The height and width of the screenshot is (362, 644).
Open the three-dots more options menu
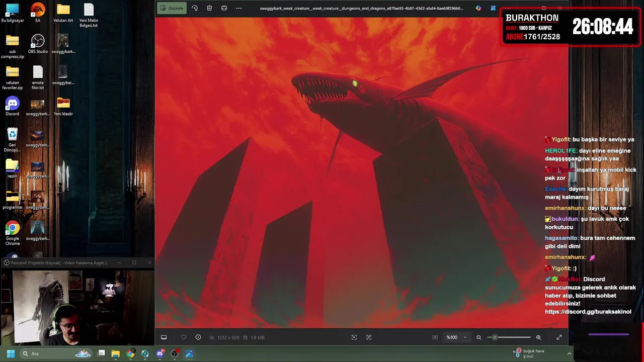coord(239,8)
